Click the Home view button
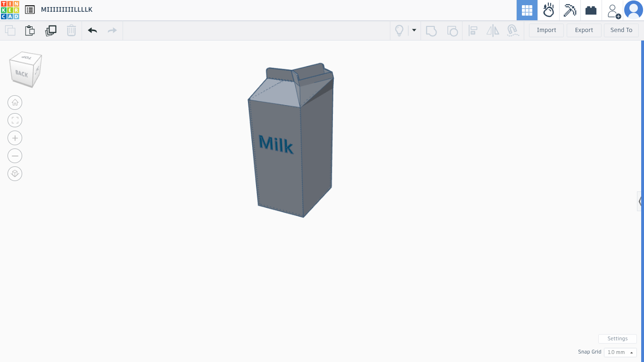Image resolution: width=644 pixels, height=362 pixels. click(15, 102)
